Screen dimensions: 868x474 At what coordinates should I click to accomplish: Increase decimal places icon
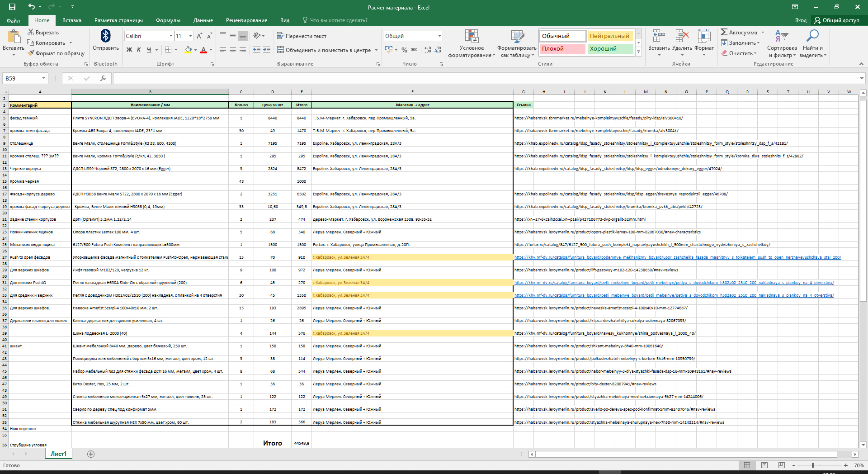[x=428, y=50]
